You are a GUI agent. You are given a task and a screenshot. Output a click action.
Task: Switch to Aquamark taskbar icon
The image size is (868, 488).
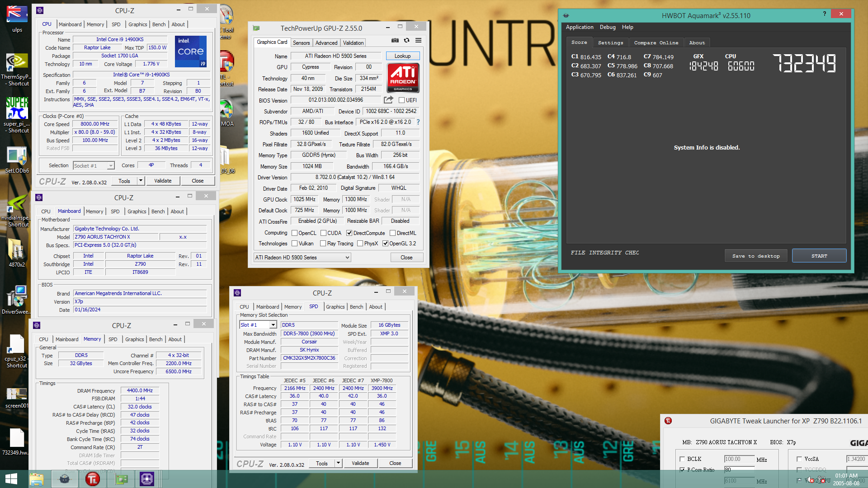(x=65, y=479)
